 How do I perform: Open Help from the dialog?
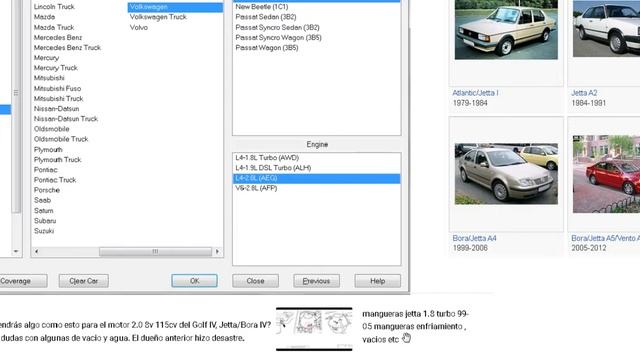378,281
